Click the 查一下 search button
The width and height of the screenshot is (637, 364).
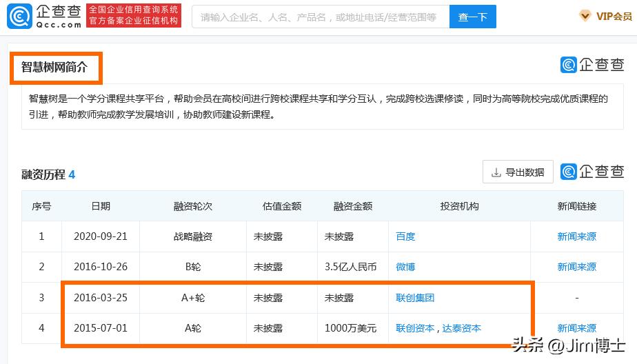[472, 17]
